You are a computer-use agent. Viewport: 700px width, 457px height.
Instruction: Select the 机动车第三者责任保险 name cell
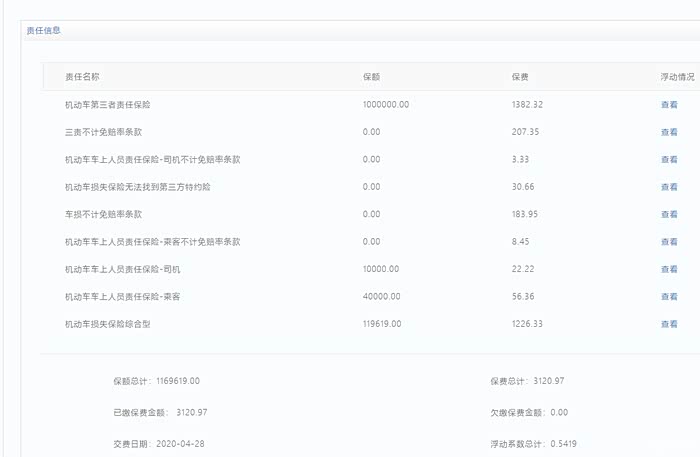(x=108, y=104)
